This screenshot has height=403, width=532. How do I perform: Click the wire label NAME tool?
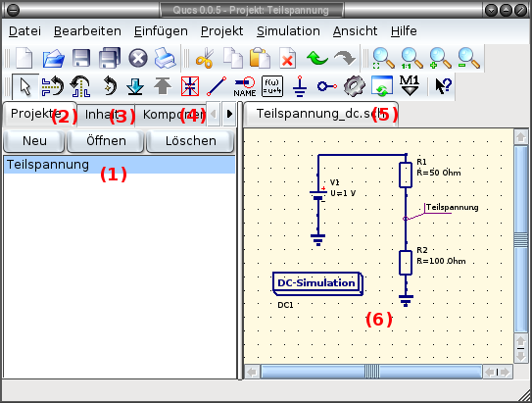click(x=245, y=86)
